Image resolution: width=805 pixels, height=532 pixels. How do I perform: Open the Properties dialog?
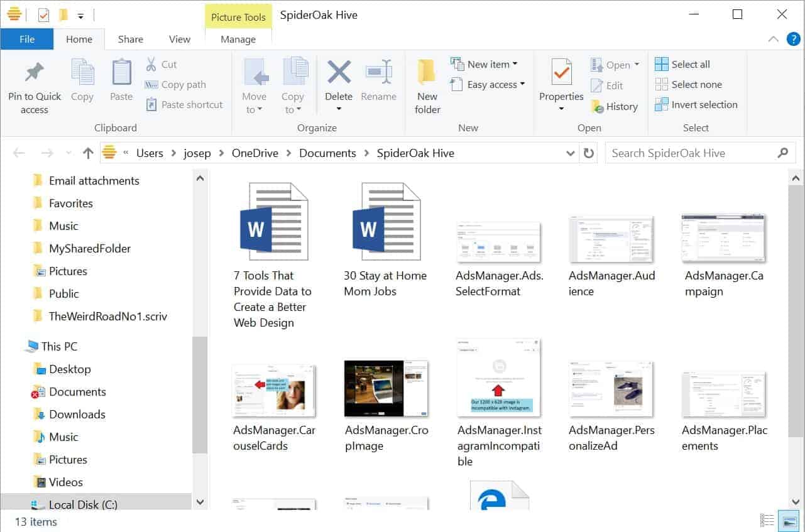[x=561, y=80]
